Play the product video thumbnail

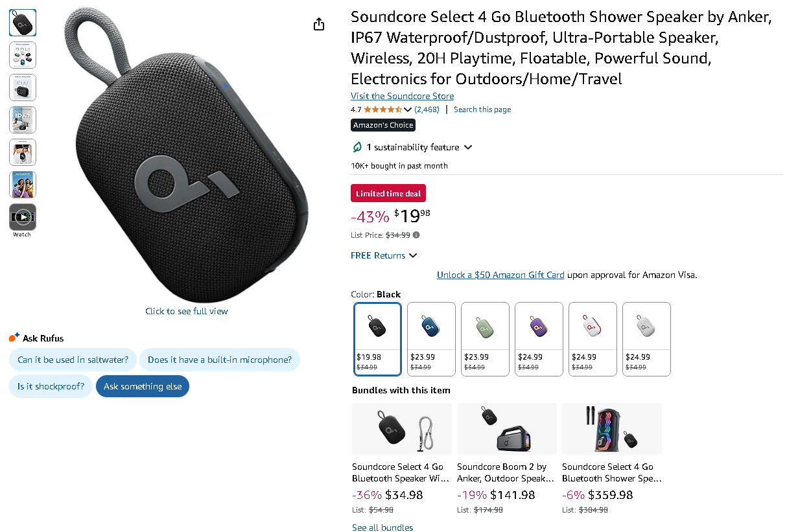[23, 217]
